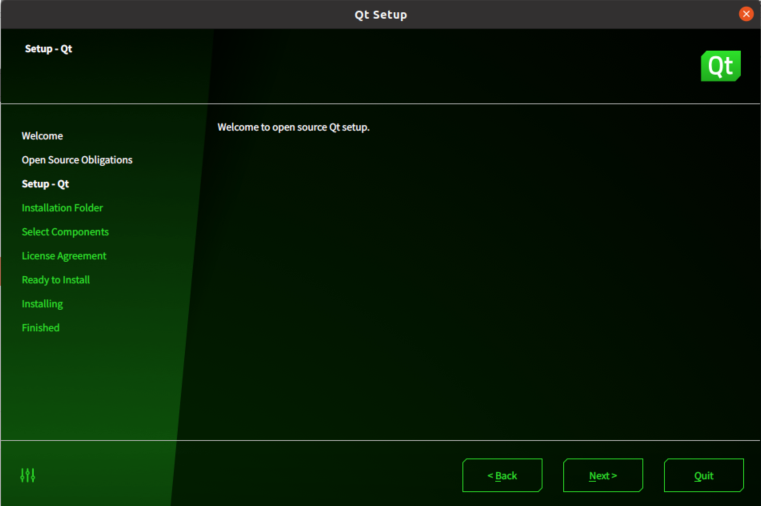
Task: Select the License Agreement step
Action: point(64,256)
